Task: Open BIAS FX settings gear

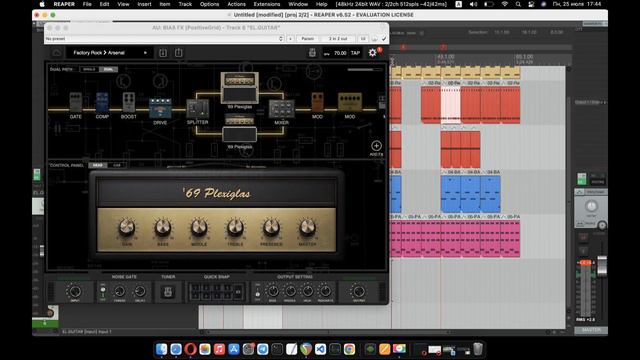Action: pos(372,53)
